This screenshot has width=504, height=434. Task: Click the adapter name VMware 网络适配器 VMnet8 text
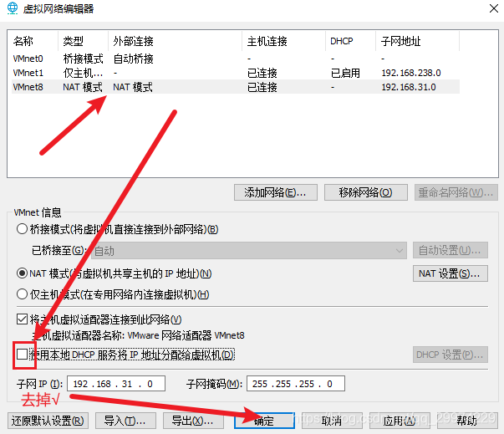pyautogui.click(x=186, y=335)
